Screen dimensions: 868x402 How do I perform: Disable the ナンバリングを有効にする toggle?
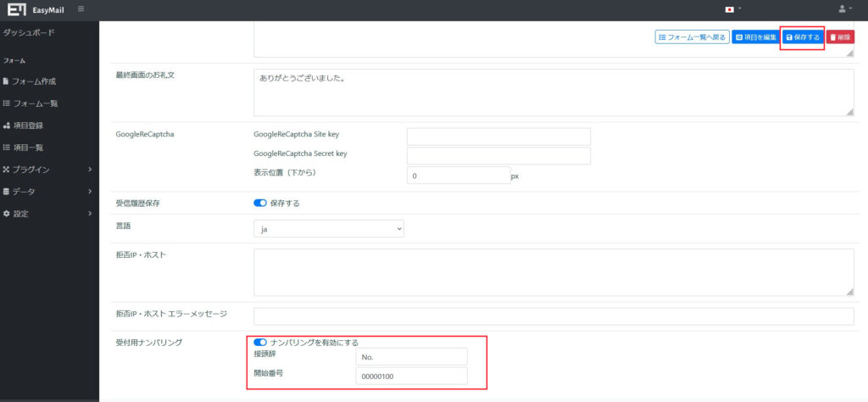[x=260, y=343]
